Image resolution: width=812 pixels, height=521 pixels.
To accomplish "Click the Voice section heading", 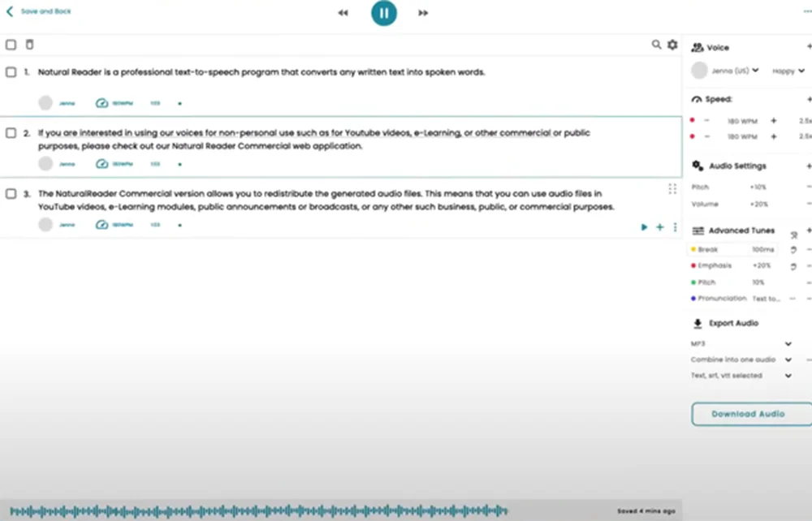I will 718,48.
